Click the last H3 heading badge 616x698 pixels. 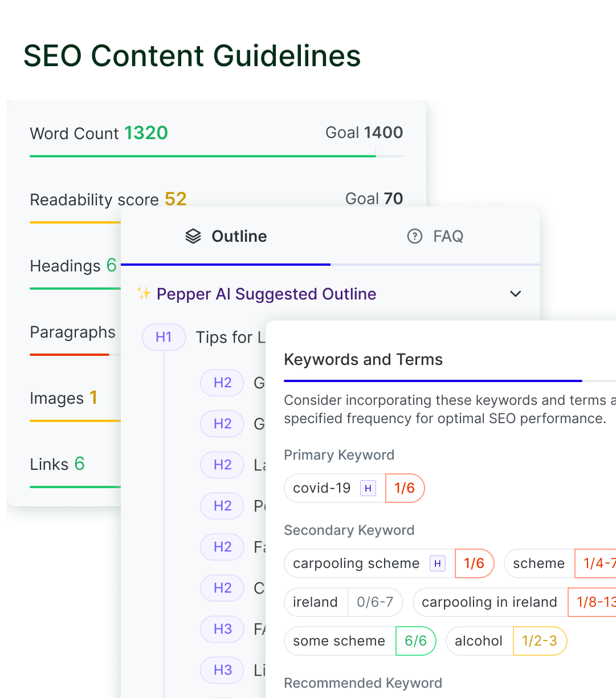222,670
